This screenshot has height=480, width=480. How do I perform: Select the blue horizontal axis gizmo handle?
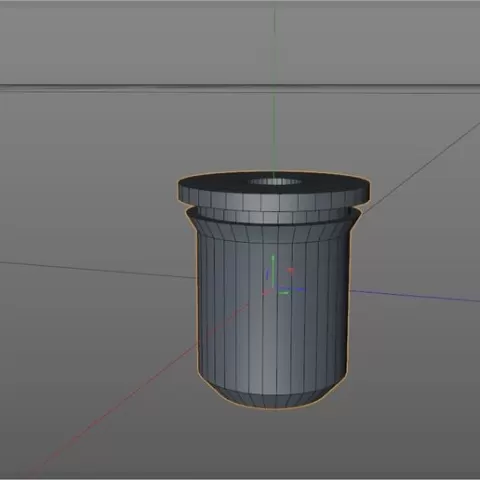coord(293,289)
